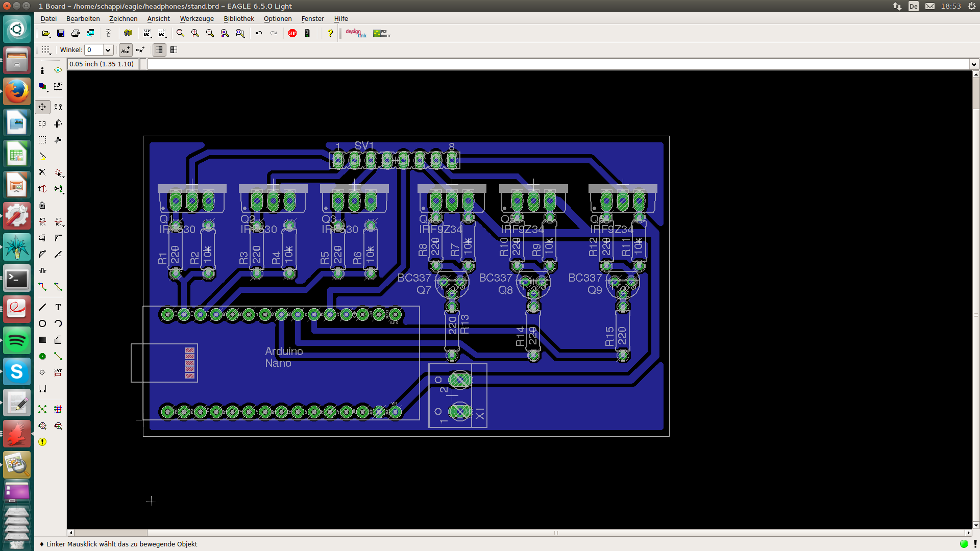Toggle non-spin text orientation button
The width and height of the screenshot is (980, 551).
pyautogui.click(x=126, y=50)
